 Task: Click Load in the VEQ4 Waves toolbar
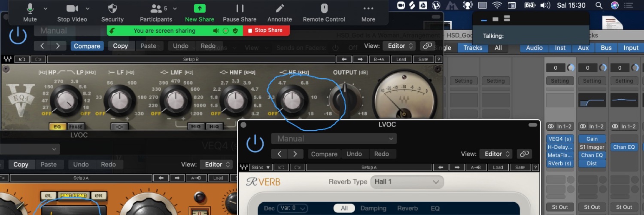click(401, 59)
